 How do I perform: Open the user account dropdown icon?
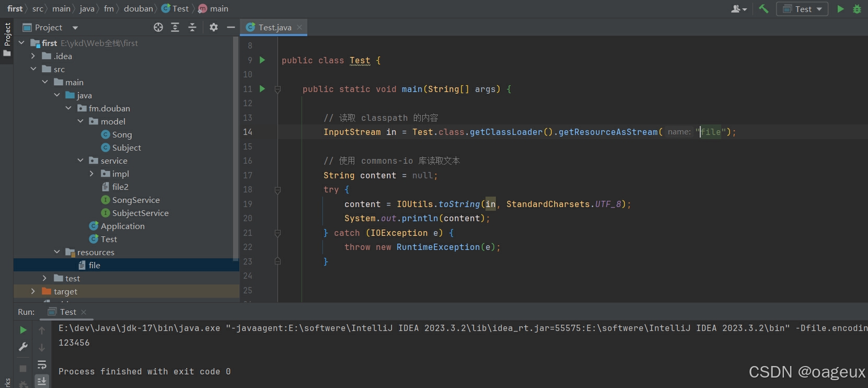click(x=739, y=8)
